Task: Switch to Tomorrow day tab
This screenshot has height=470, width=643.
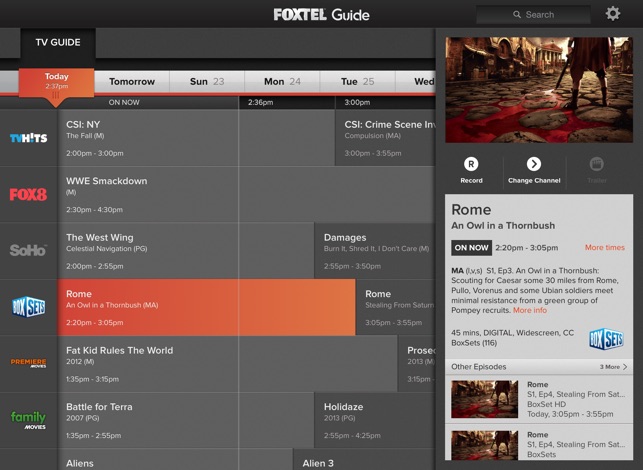Action: click(132, 82)
